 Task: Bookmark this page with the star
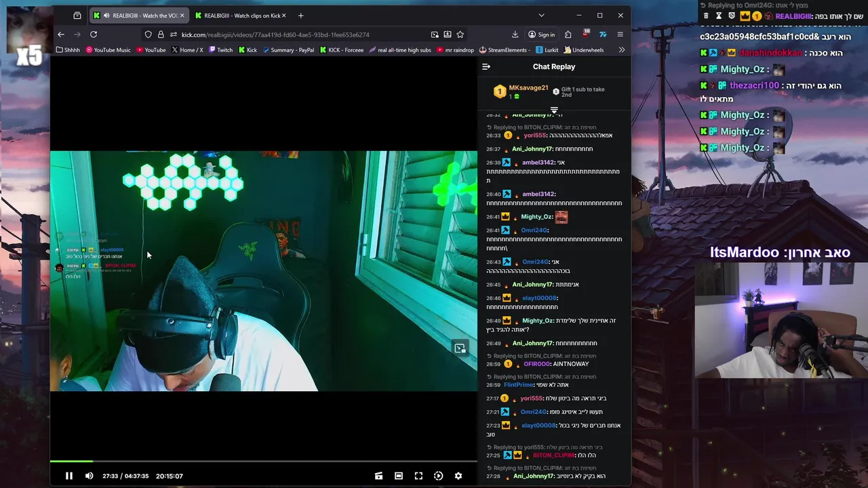(460, 35)
